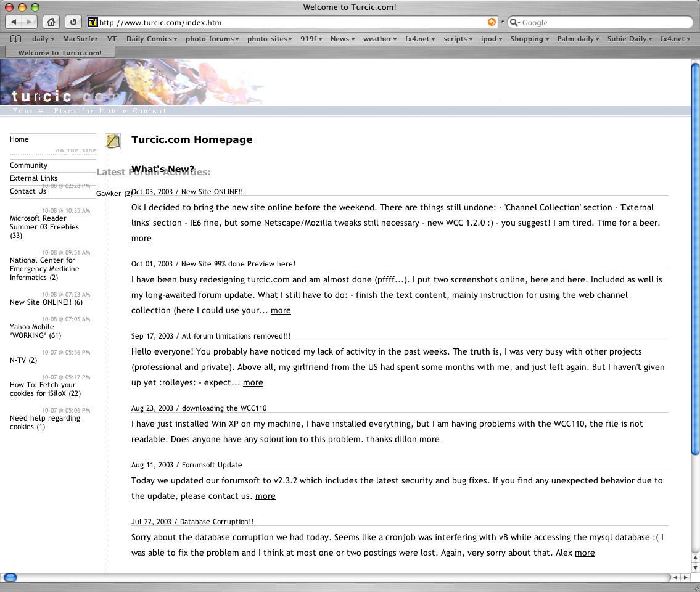This screenshot has height=592, width=700.
Task: Open the ipod bookmark dropdown
Action: coord(492,39)
